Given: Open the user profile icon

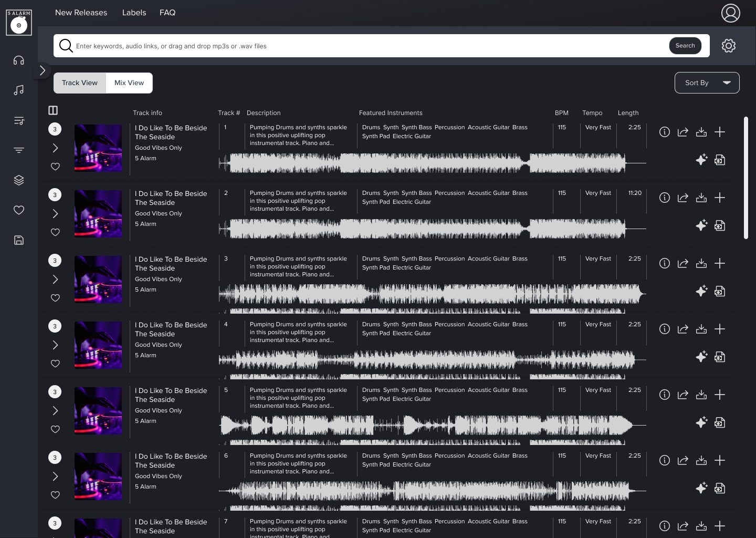Looking at the screenshot, I should click(731, 13).
